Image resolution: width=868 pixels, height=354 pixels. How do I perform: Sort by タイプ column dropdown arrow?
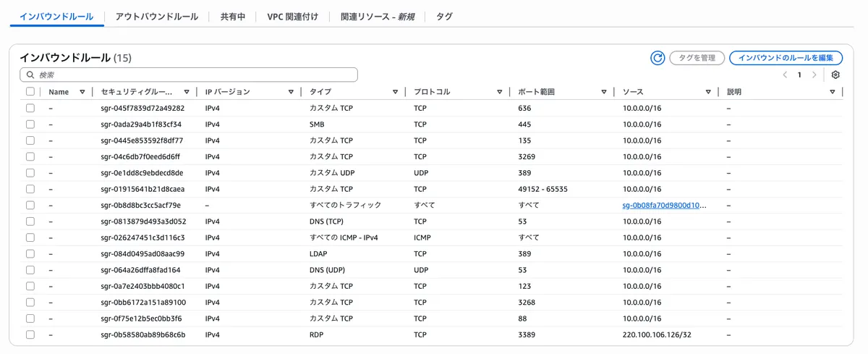point(395,92)
